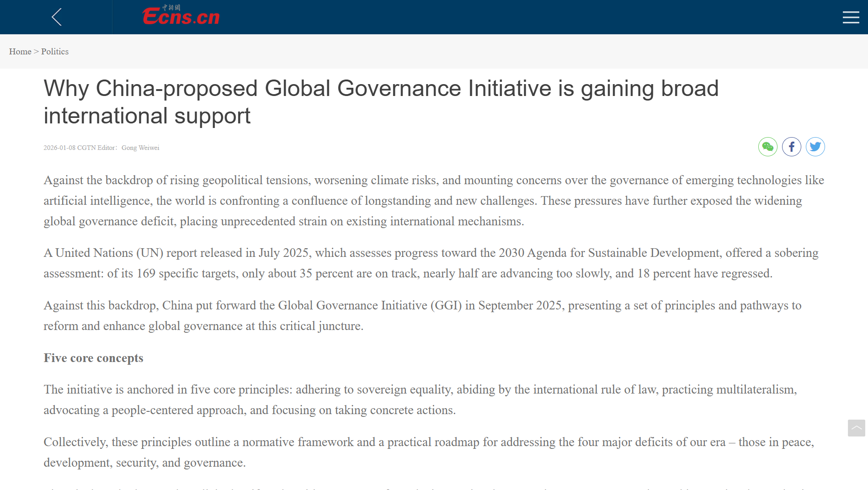Open the hamburger menu
Screen dimensions: 868x490
(851, 17)
